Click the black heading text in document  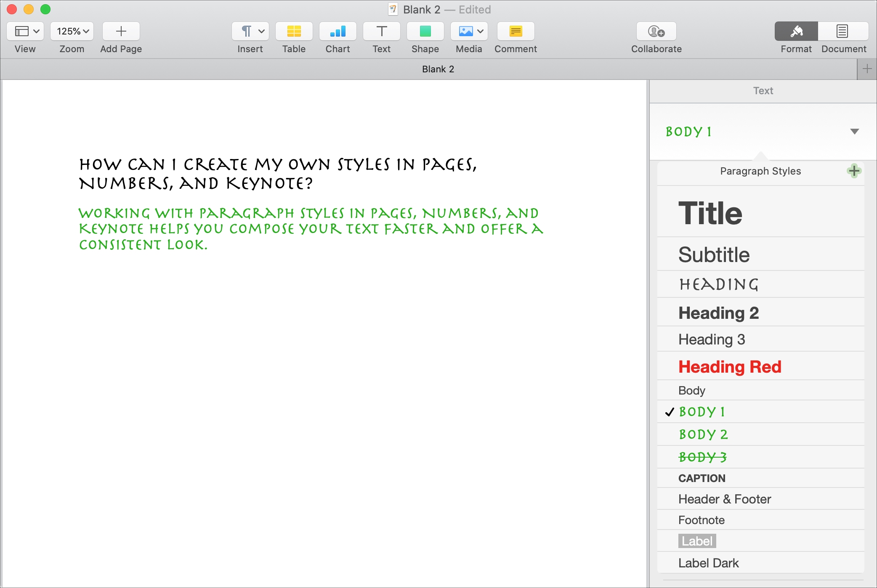point(278,174)
